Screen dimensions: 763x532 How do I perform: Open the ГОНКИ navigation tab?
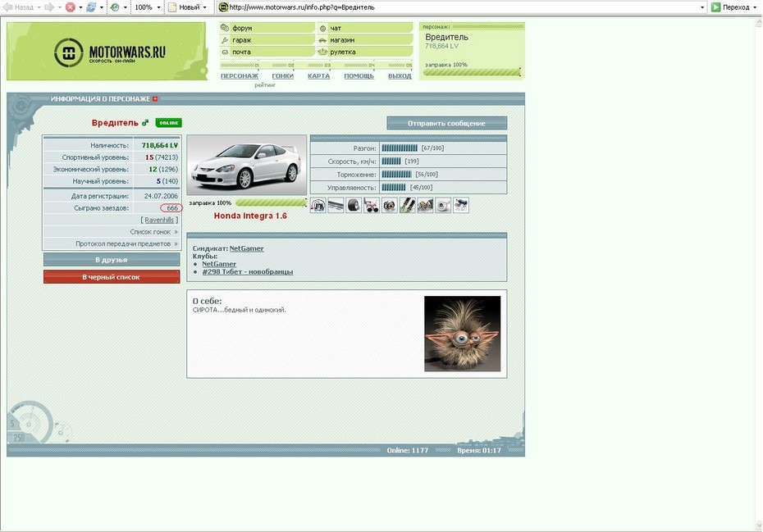pyautogui.click(x=282, y=76)
